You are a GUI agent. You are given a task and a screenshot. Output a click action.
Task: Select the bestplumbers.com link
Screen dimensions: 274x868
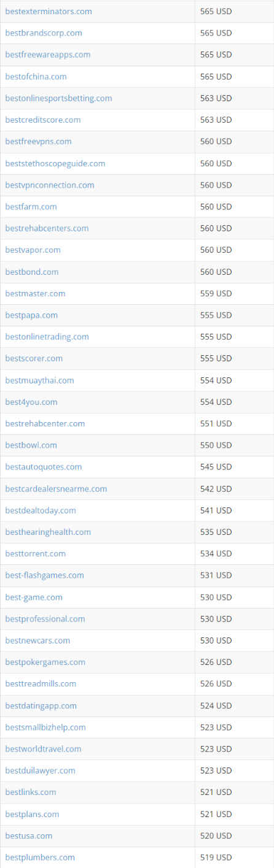point(40,857)
